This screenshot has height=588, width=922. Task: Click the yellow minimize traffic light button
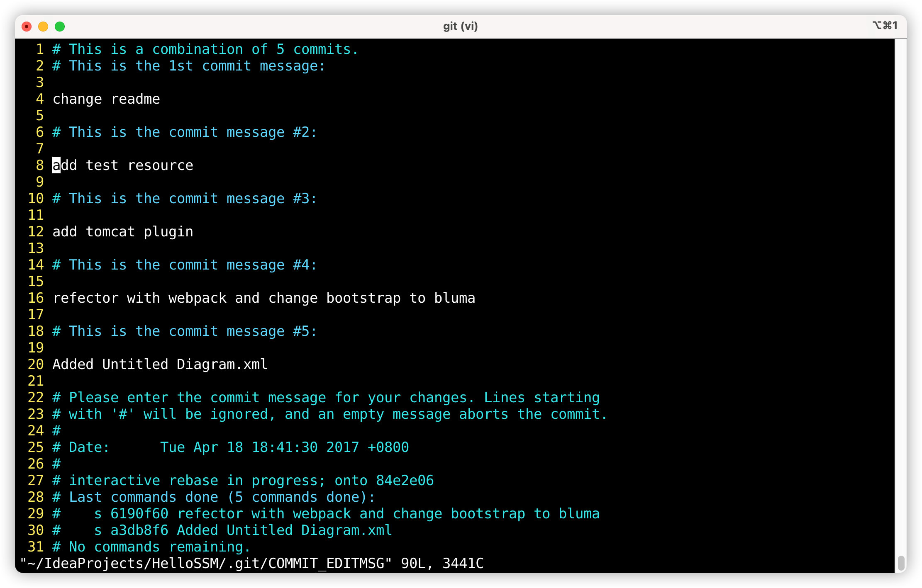(x=44, y=26)
